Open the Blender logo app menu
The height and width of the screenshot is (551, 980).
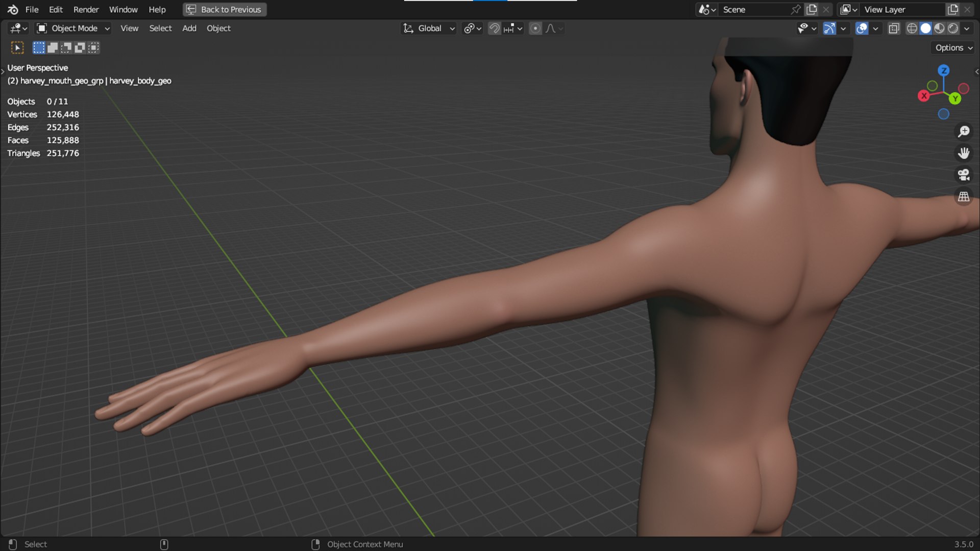click(13, 9)
